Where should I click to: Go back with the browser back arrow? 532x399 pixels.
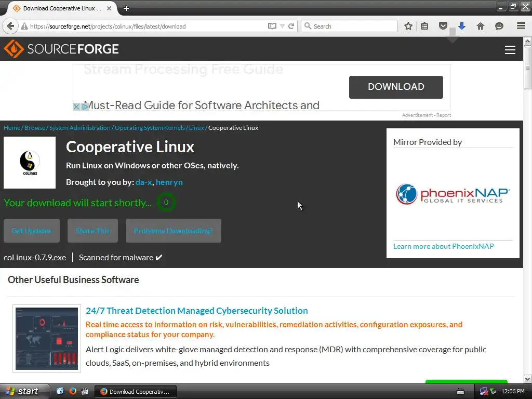coord(10,26)
